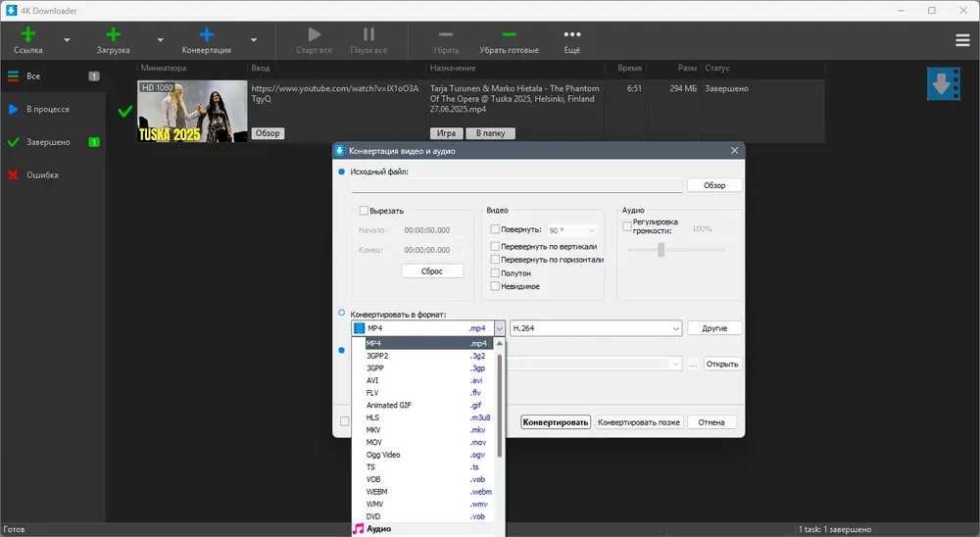Screen dimensions: 980x537
Task: Expand the Загрузка dropdown arrow
Action: tap(160, 40)
